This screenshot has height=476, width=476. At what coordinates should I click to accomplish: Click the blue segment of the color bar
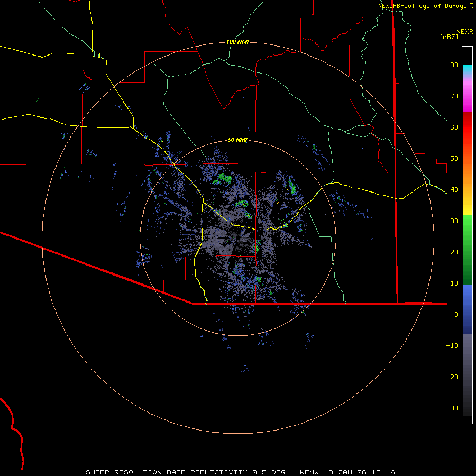click(467, 309)
